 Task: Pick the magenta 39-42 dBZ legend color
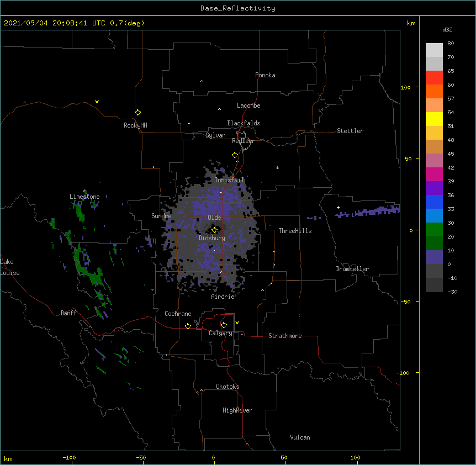434,174
